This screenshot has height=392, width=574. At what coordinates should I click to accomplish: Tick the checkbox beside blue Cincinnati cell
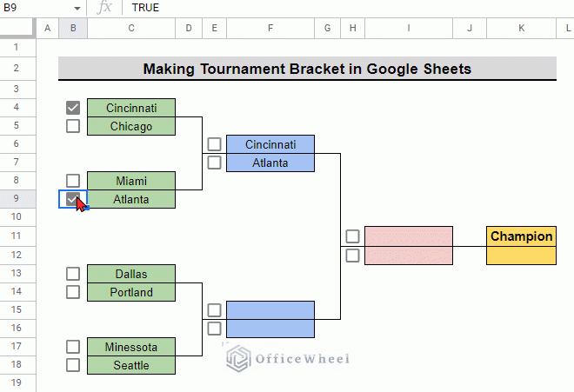point(214,144)
